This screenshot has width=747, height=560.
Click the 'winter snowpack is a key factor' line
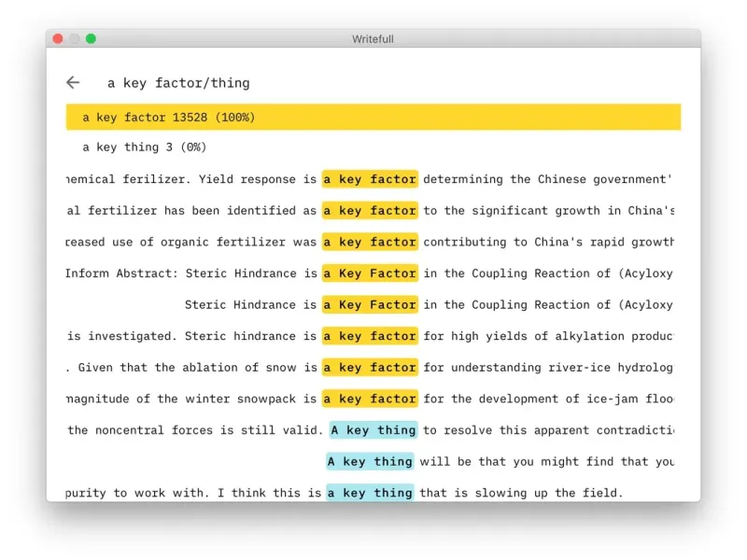[x=370, y=399]
